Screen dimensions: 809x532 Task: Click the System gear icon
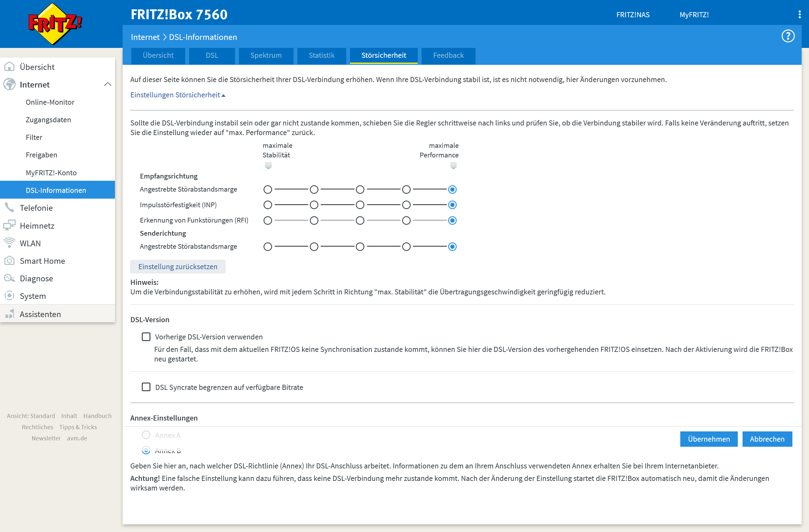(9, 296)
